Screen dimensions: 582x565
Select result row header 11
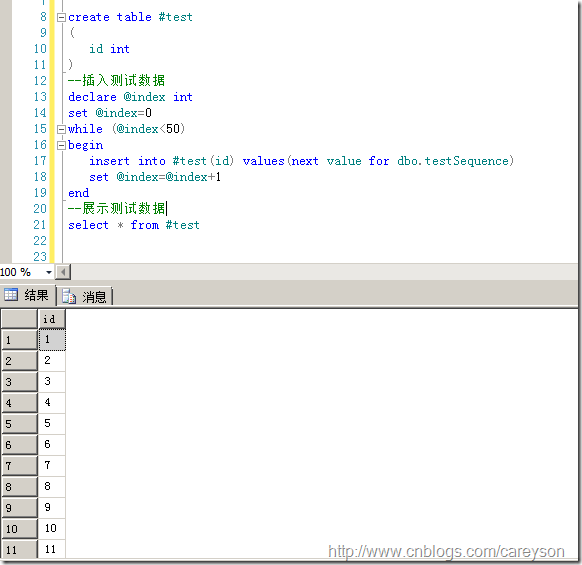[x=19, y=549]
